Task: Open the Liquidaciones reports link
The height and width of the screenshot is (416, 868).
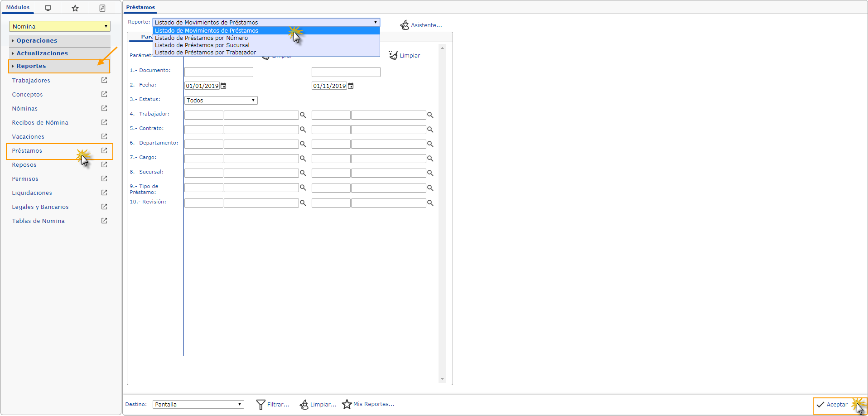Action: 32,193
